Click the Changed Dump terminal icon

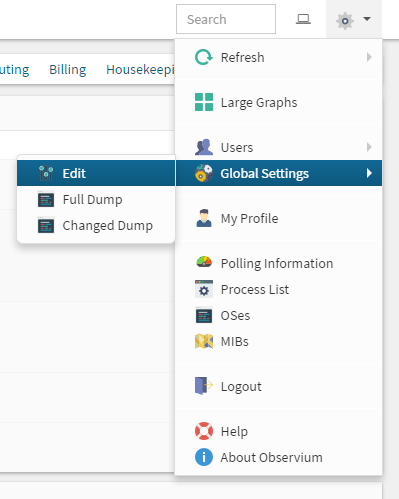46,225
